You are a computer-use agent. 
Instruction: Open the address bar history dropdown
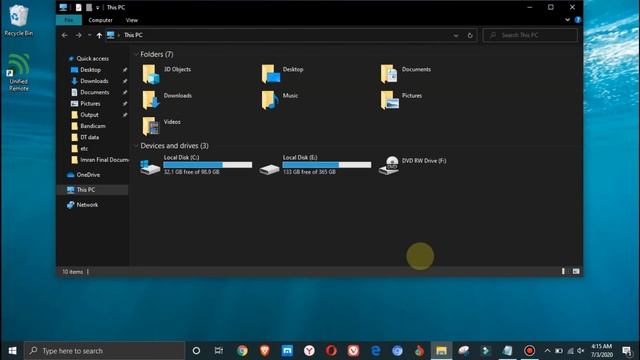pyautogui.click(x=456, y=36)
